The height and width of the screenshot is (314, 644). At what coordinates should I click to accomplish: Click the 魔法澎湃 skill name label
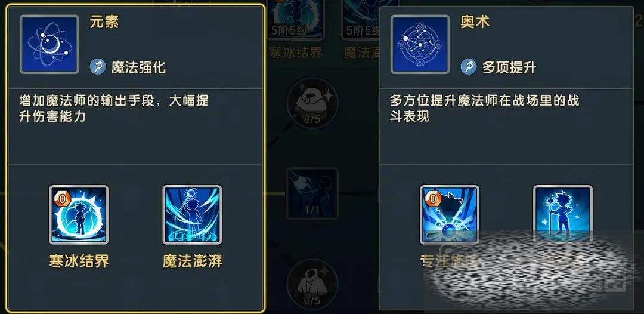[192, 261]
